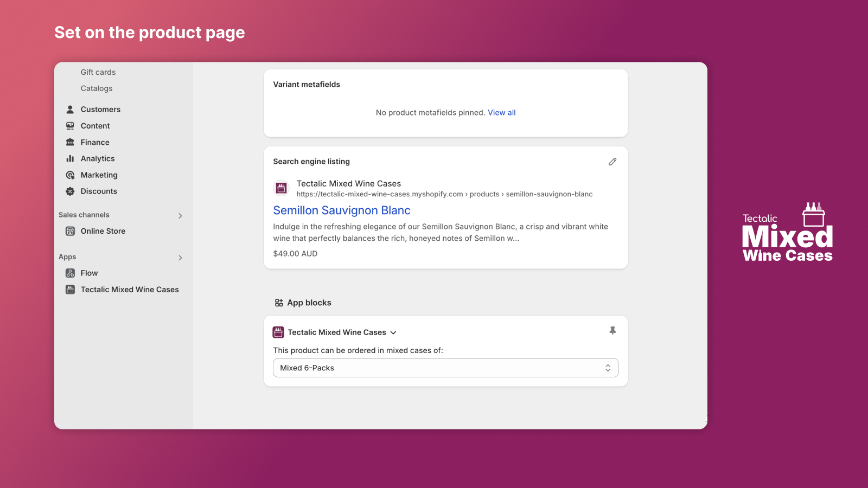Click the Analytics bar chart icon

70,158
